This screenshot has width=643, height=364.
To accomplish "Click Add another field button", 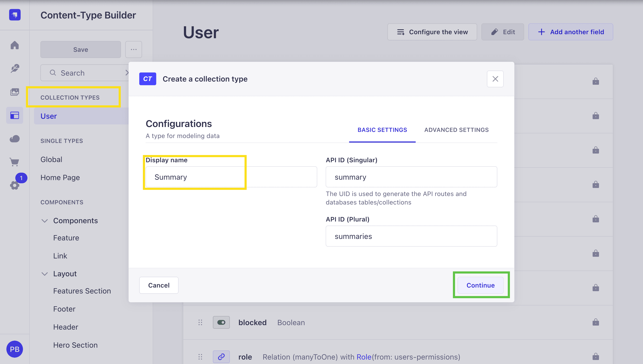I will tap(571, 32).
